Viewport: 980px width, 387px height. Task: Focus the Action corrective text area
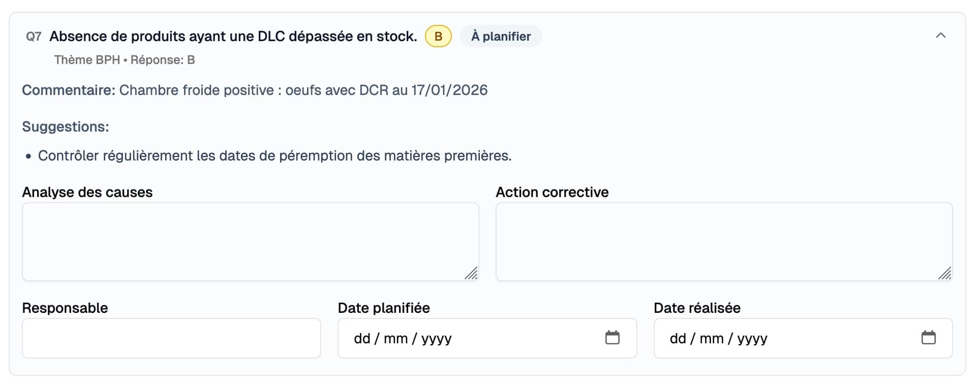[x=724, y=241]
